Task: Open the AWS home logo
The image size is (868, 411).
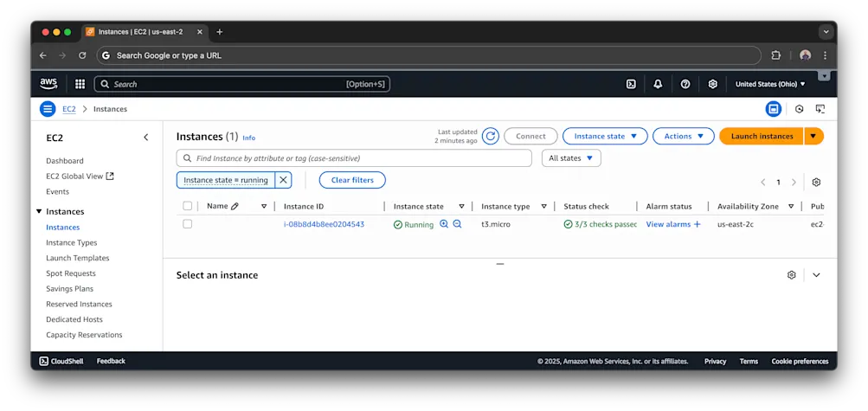Action: coord(48,84)
